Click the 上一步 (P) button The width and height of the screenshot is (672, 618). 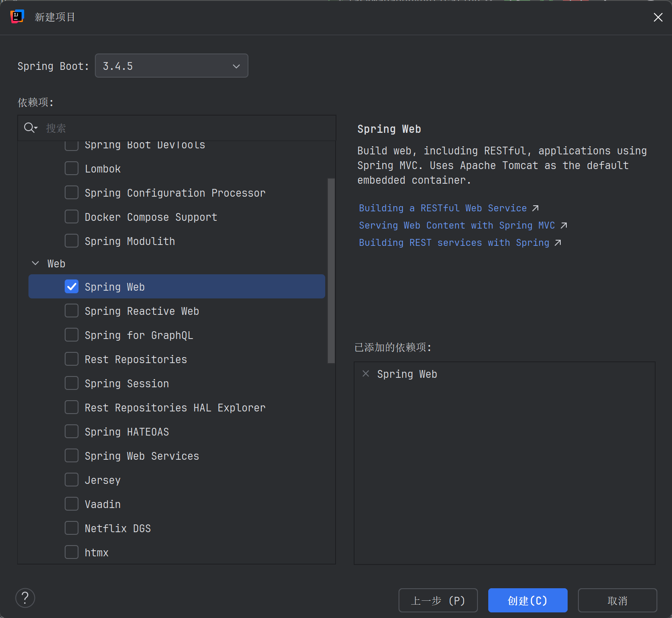(x=438, y=600)
